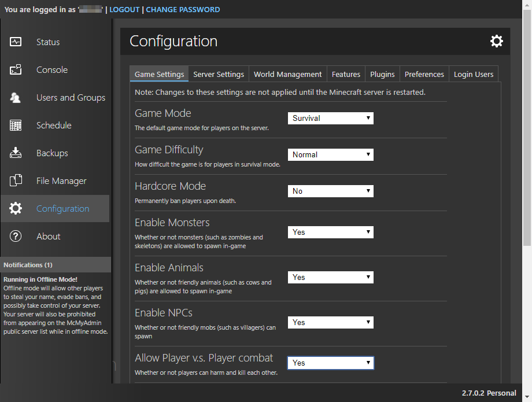Open the File Manager documents icon
The image size is (532, 402).
pos(16,180)
